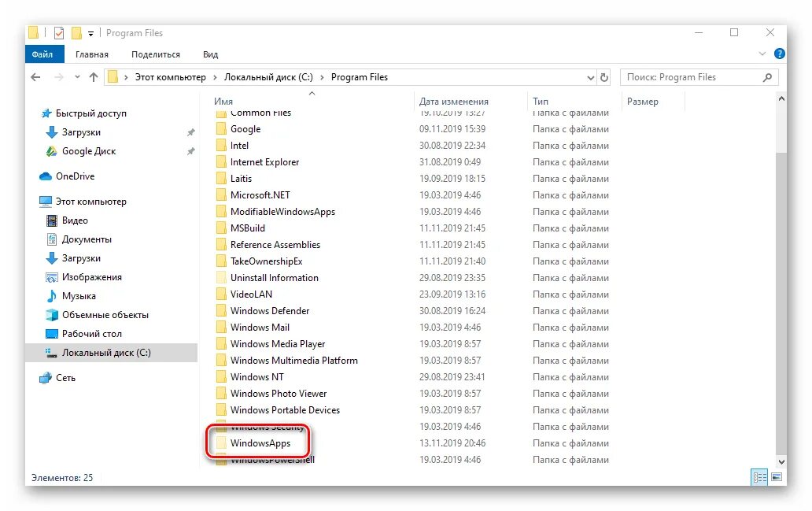Open Explorer Help via the question mark icon

pyautogui.click(x=779, y=54)
